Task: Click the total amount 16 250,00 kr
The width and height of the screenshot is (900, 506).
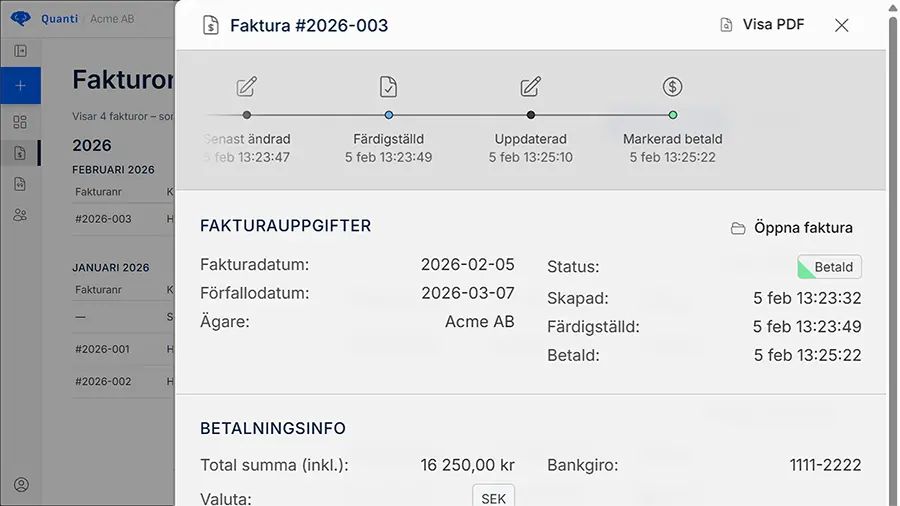Action: (467, 465)
